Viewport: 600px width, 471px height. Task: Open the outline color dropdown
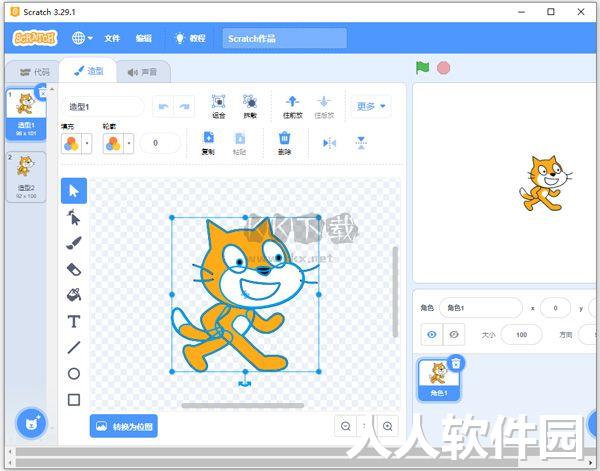tap(129, 143)
